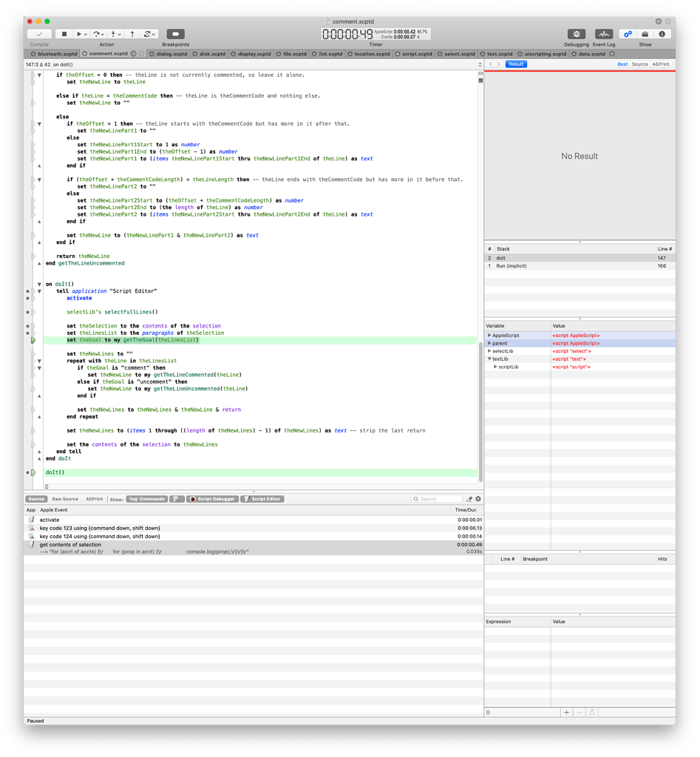Select Source event log view
The image size is (700, 757).
[x=35, y=499]
